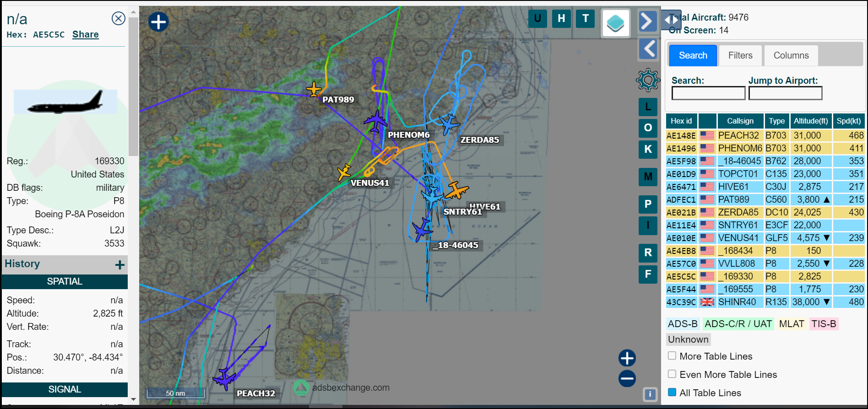Select the HIVE61 orange aircraft icon

click(x=456, y=190)
